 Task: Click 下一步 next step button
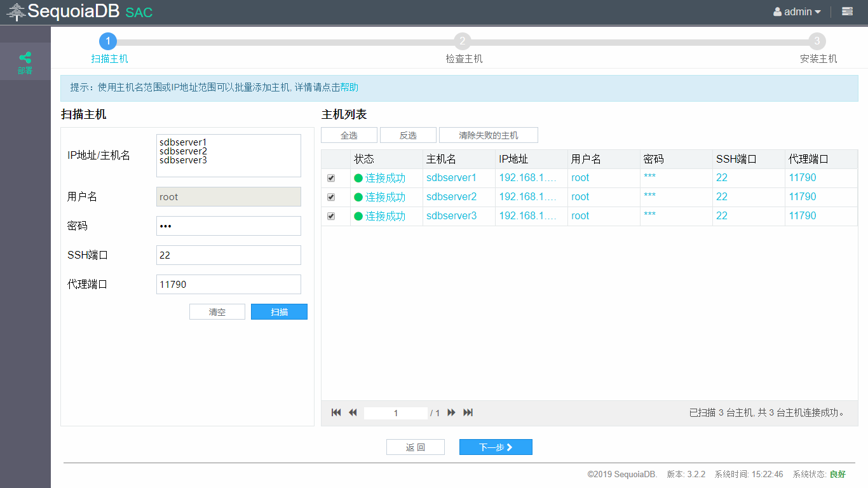(496, 447)
